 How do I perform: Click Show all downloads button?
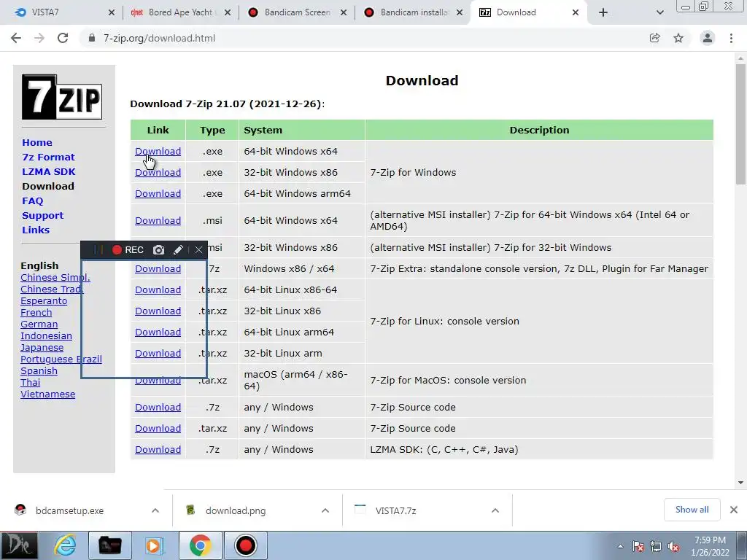coord(692,510)
